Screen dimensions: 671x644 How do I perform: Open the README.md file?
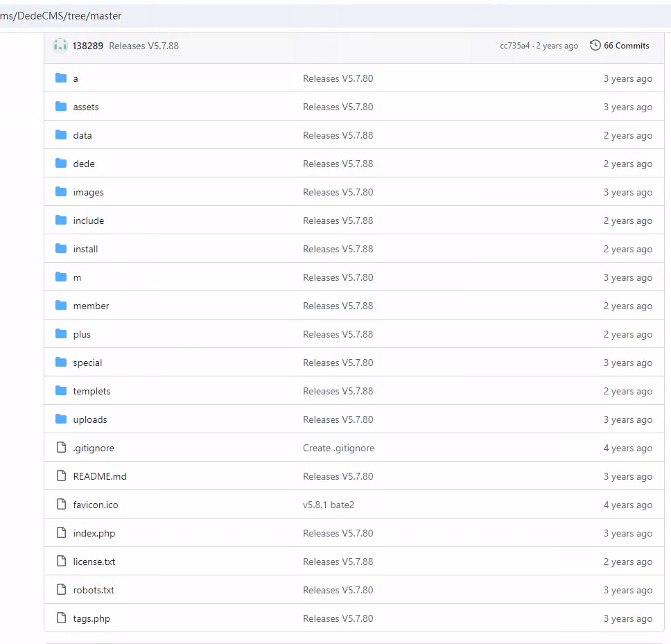coord(100,476)
